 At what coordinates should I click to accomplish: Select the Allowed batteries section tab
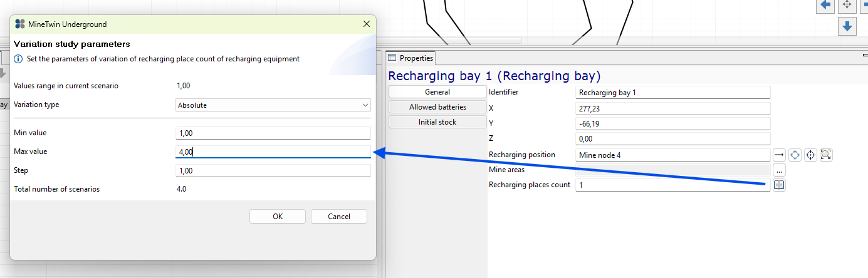point(437,107)
